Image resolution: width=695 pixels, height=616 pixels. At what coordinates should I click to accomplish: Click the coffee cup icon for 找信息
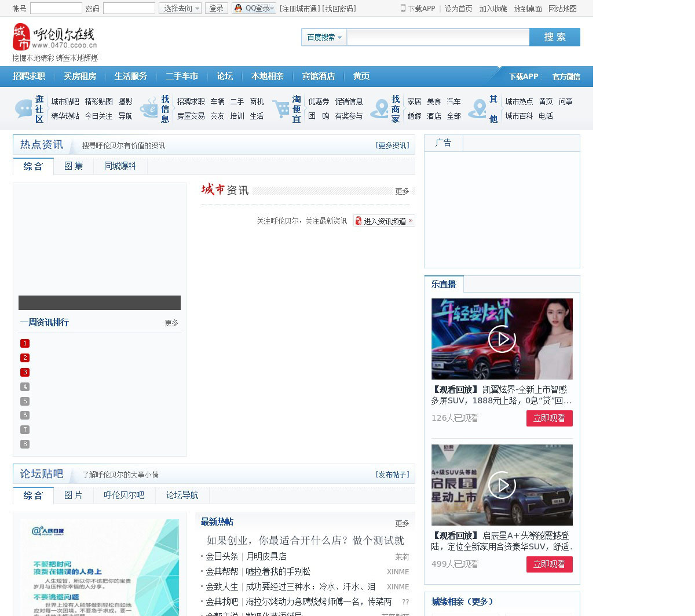(x=149, y=108)
